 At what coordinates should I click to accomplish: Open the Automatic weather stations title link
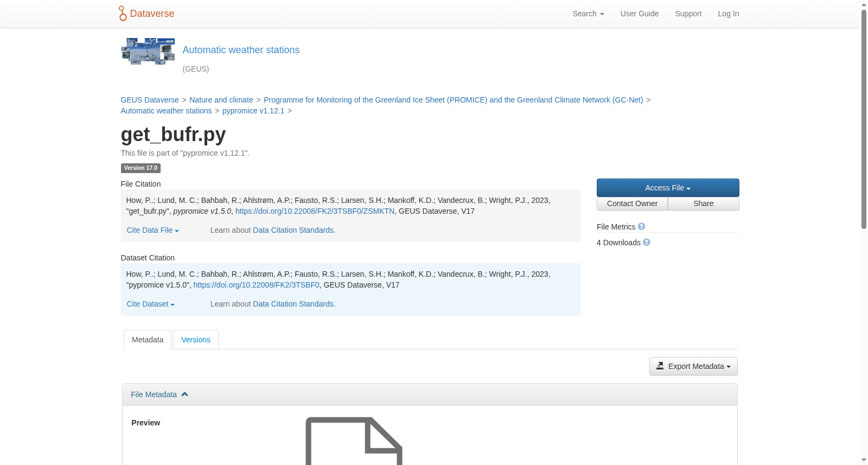coord(241,50)
